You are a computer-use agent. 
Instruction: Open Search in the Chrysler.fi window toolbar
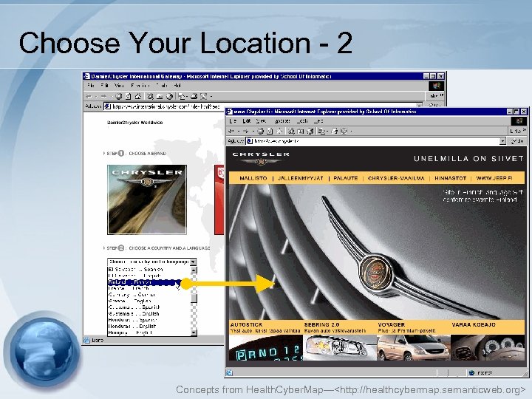291,131
